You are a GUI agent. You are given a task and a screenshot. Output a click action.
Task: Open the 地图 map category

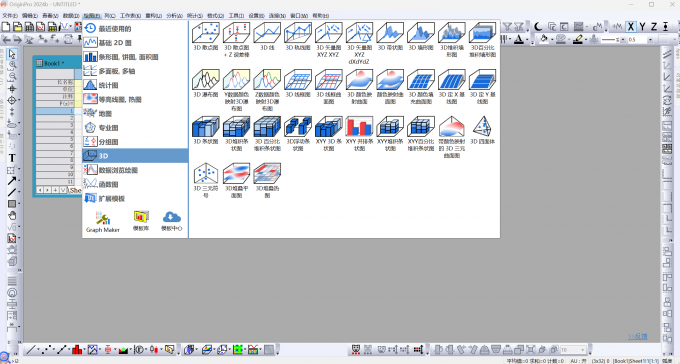(x=135, y=114)
